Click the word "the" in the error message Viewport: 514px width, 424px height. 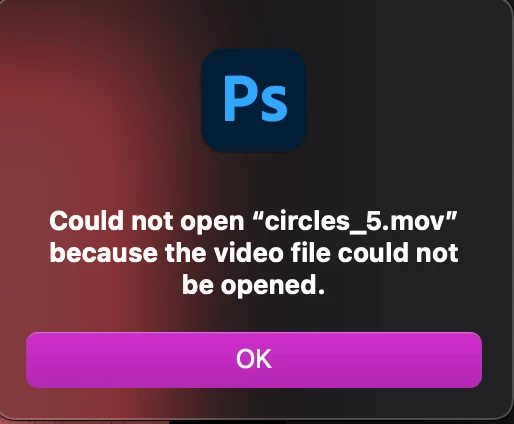tap(186, 253)
